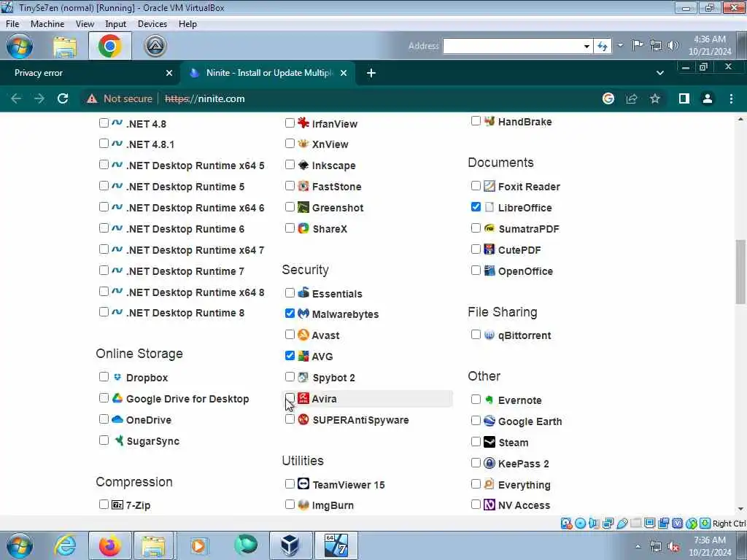Click the page scrollbar down arrow
Image resolution: width=747 pixels, height=560 pixels.
[740, 509]
